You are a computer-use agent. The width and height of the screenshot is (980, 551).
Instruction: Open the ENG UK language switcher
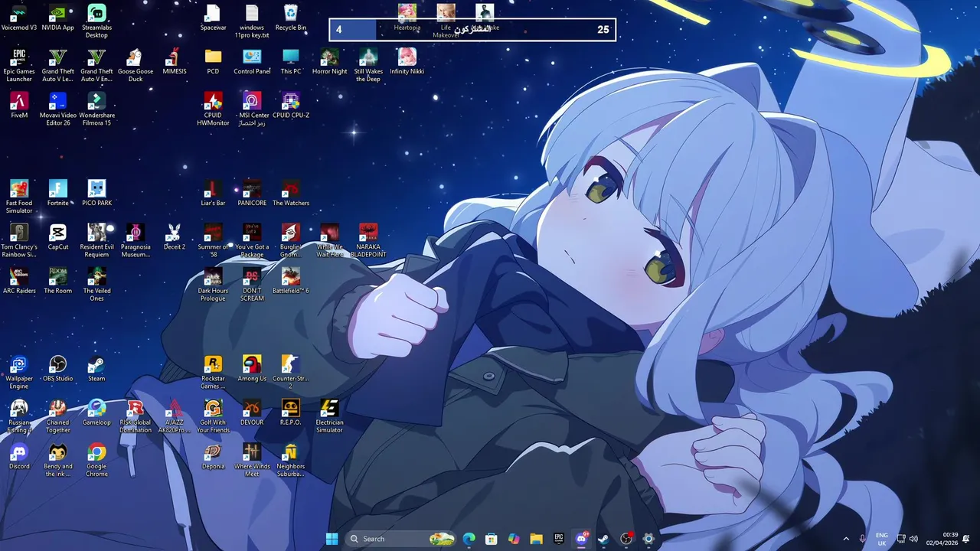[881, 539]
